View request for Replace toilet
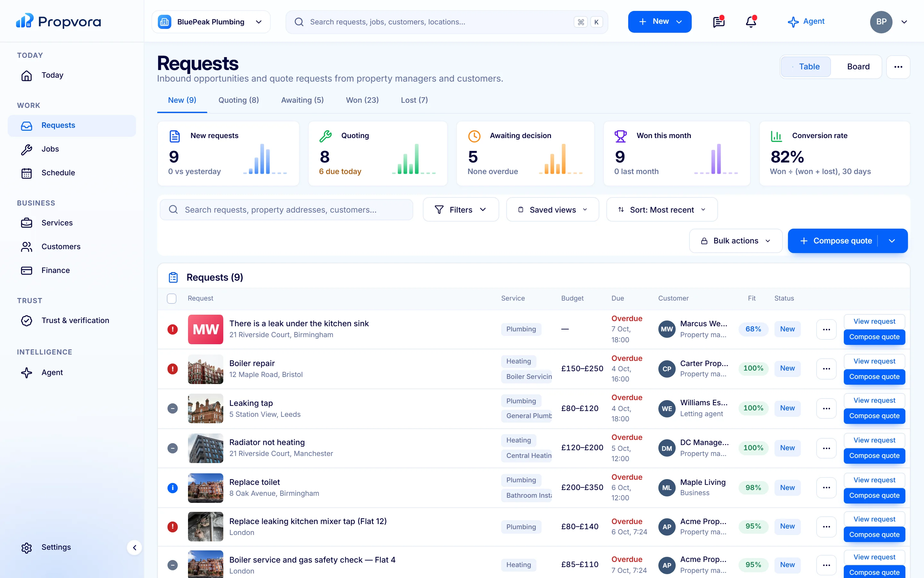This screenshot has height=578, width=924. [874, 480]
